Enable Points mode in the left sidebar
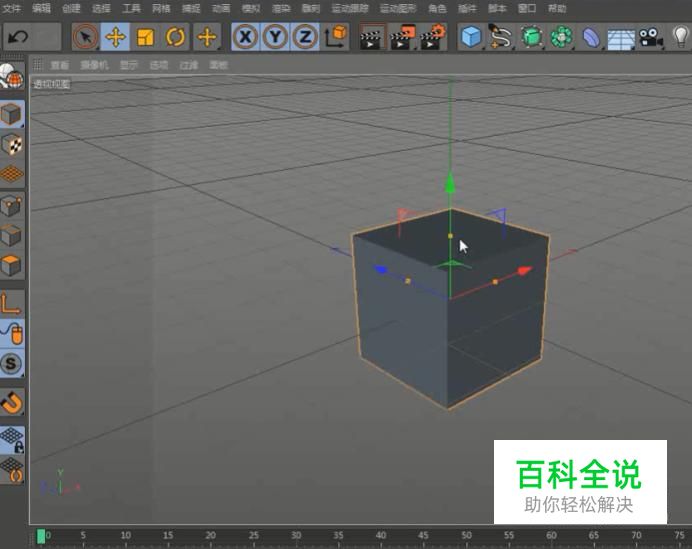Screen dimensions: 692x549 (x=12, y=206)
